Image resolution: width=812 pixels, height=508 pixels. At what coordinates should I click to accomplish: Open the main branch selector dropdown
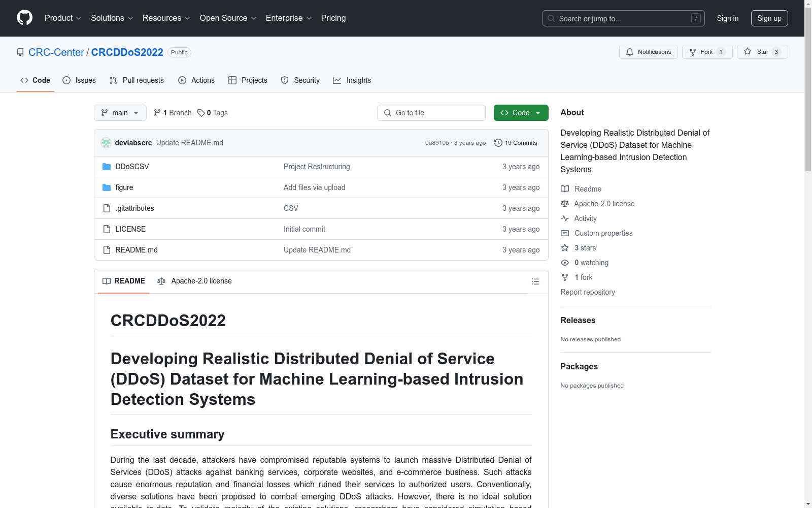point(120,113)
